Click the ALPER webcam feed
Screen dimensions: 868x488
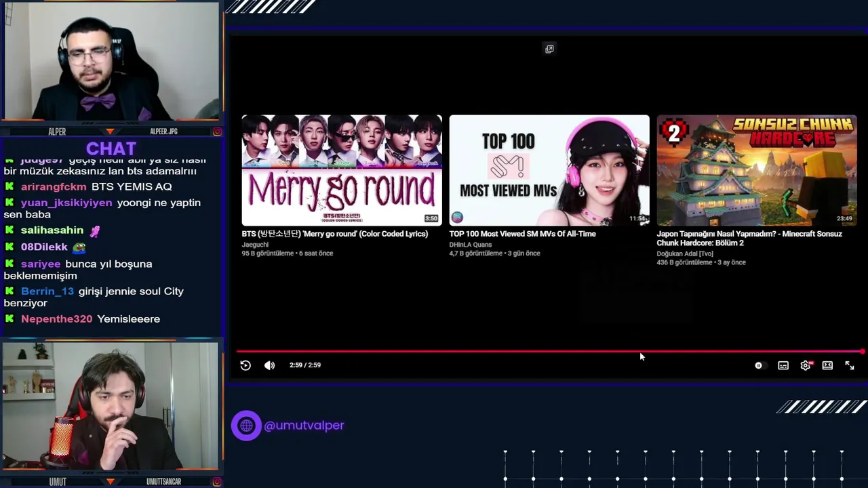click(x=111, y=62)
